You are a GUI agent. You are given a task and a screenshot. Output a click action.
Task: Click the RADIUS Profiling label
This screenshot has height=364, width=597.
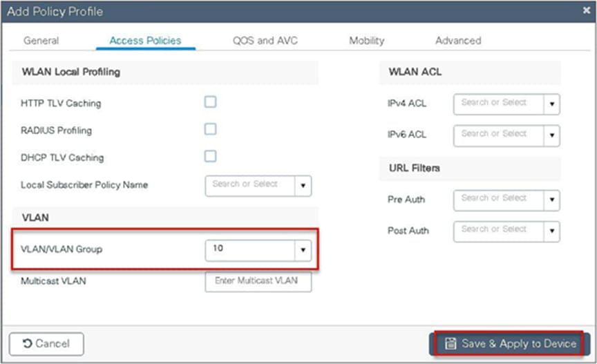57,131
